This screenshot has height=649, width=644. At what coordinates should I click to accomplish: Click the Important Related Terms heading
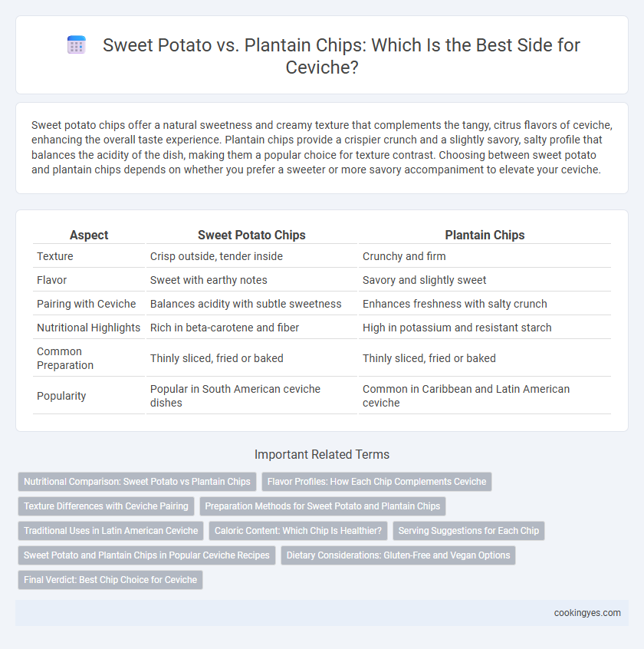[322, 454]
